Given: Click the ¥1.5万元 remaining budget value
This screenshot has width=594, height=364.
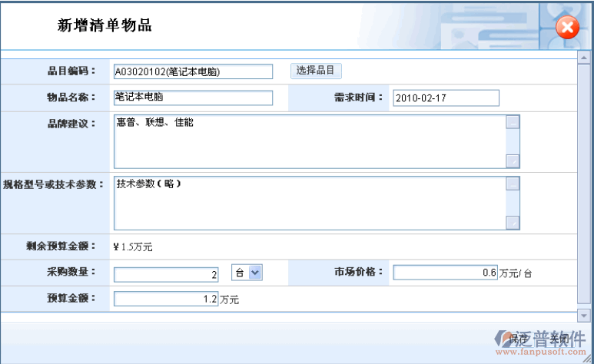Looking at the screenshot, I should [133, 247].
